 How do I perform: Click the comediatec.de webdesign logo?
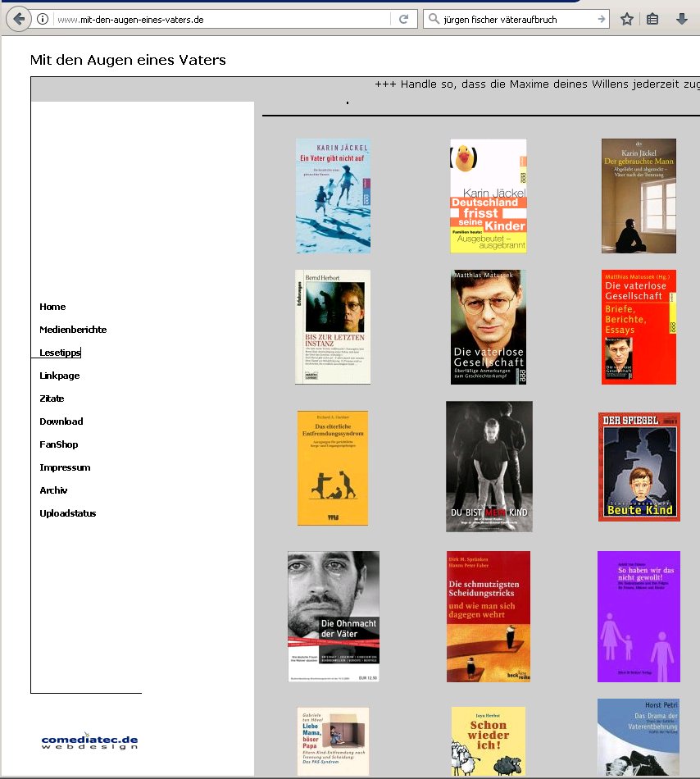[89, 741]
